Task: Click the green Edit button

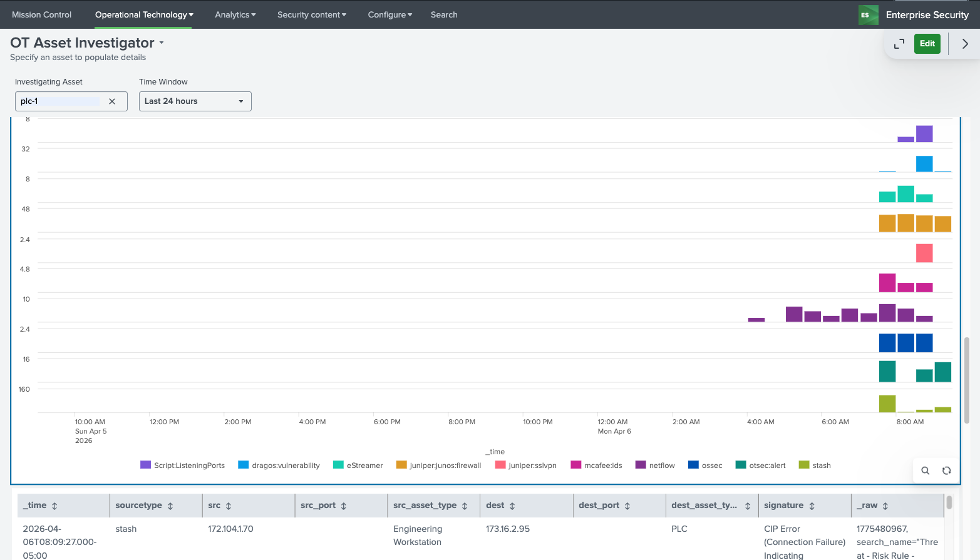Action: pos(927,44)
